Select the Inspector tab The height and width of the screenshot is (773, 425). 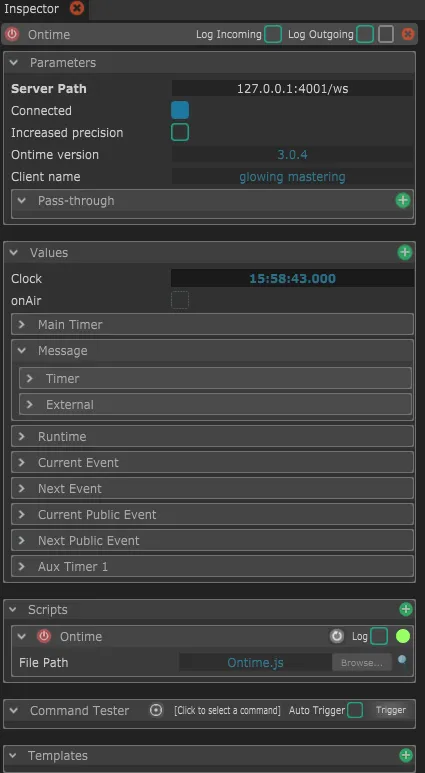(32, 9)
